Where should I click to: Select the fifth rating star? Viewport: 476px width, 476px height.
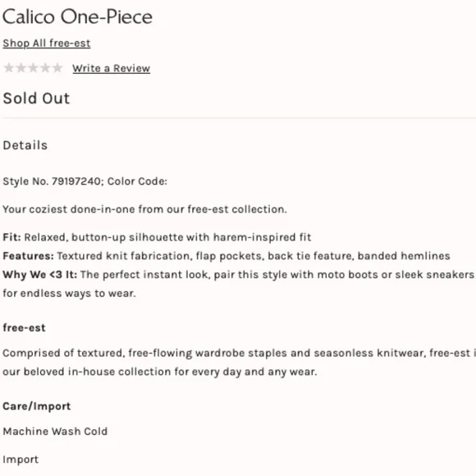[x=57, y=67]
